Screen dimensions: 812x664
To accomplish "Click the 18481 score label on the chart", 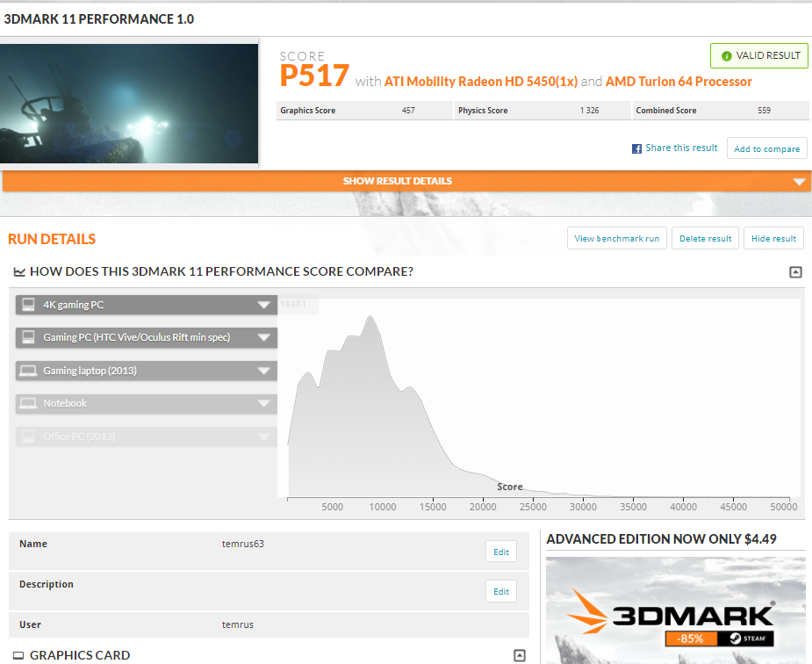I will [x=293, y=304].
